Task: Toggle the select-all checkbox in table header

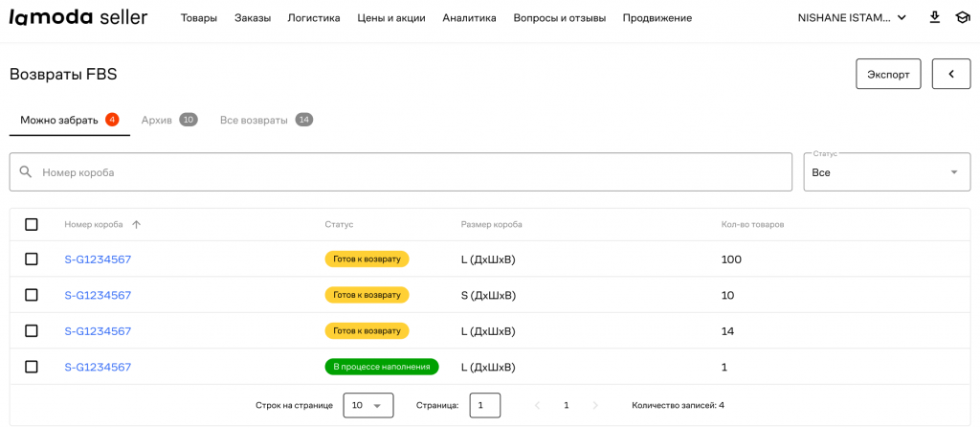Action: coord(32,224)
